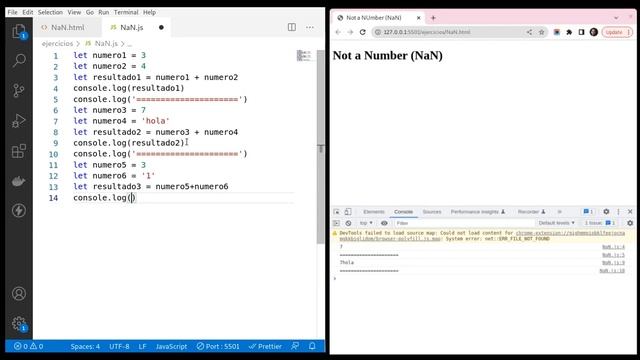Image resolution: width=640 pixels, height=360 pixels.
Task: Open the Docker view in activity bar
Action: (19, 181)
